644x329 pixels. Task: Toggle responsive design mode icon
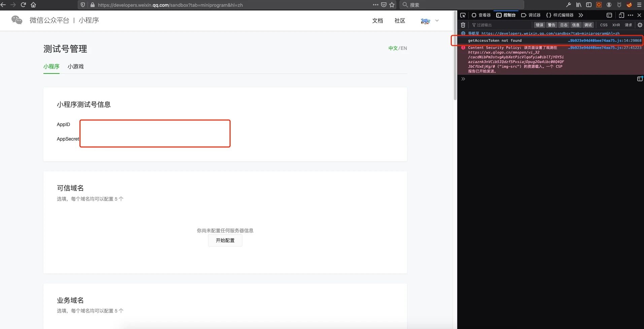[621, 15]
